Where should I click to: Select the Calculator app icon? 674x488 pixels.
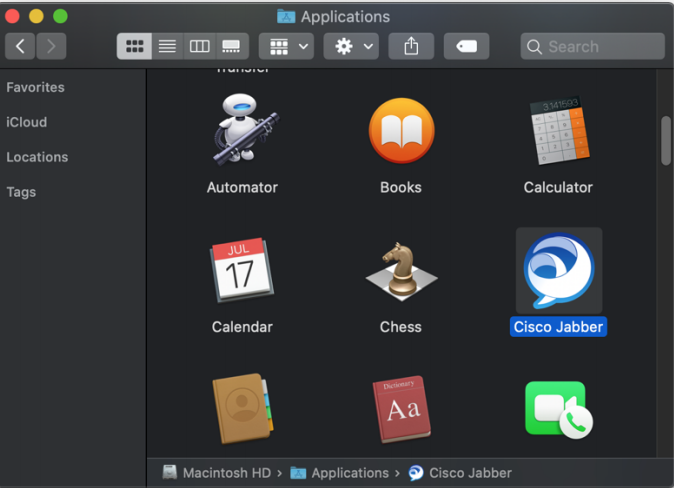[x=559, y=130]
